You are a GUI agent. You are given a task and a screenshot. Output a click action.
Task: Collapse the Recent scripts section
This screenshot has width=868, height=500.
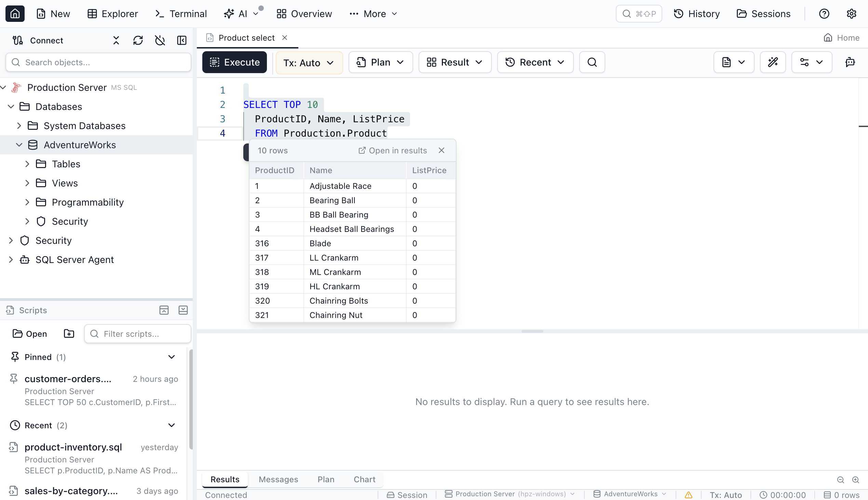(x=171, y=426)
